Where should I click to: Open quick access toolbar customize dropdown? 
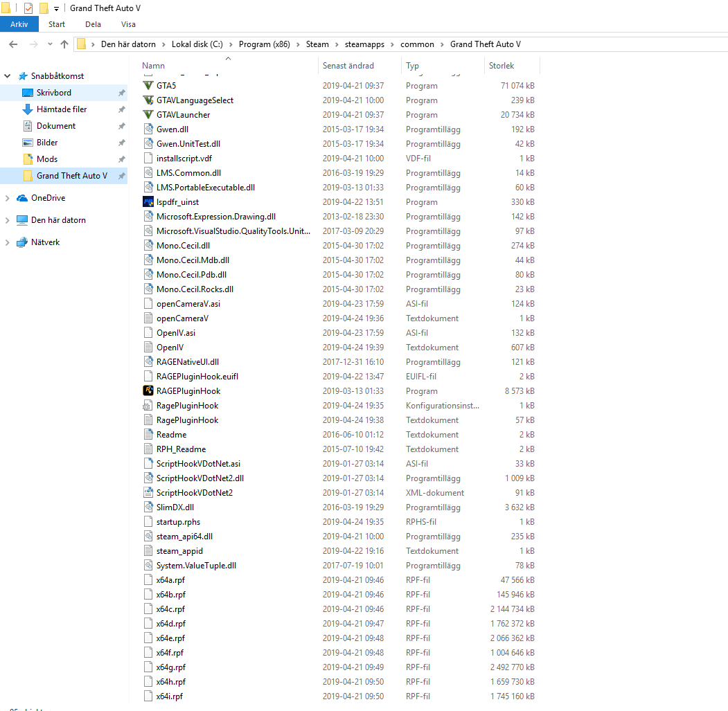tap(56, 9)
